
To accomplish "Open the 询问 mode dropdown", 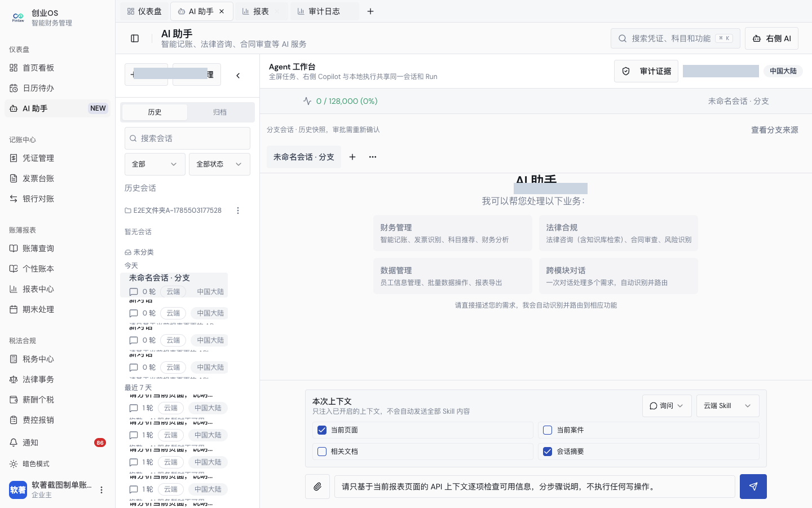I will pyautogui.click(x=667, y=406).
